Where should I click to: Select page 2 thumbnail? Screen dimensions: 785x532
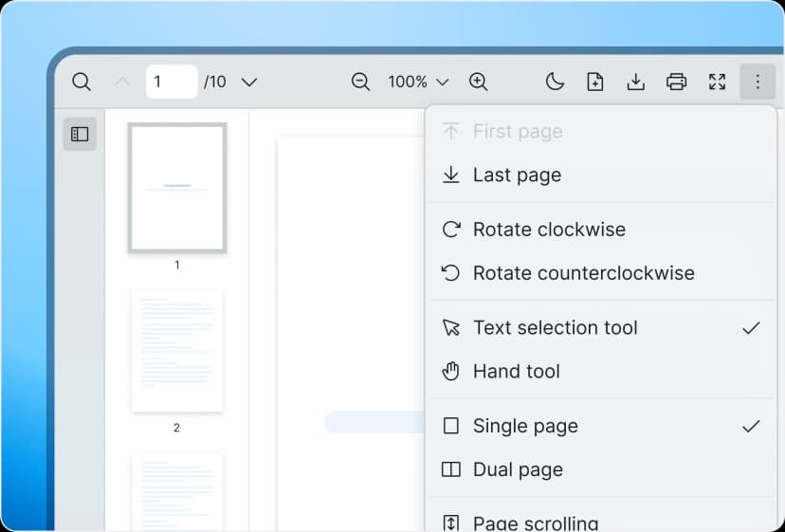click(177, 351)
